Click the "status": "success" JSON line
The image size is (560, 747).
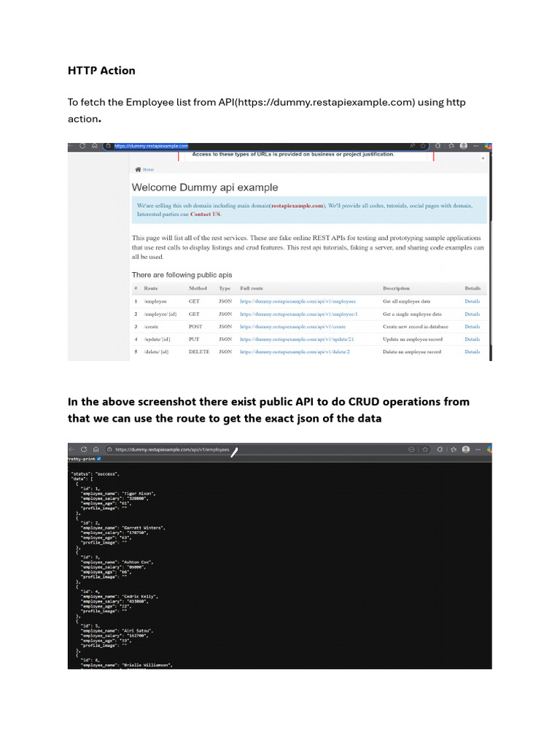point(95,474)
